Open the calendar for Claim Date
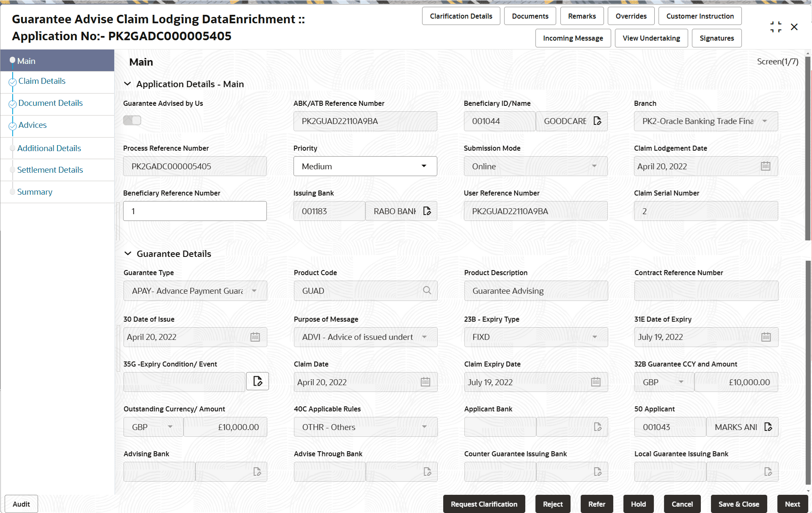The width and height of the screenshot is (812, 513). tap(425, 382)
